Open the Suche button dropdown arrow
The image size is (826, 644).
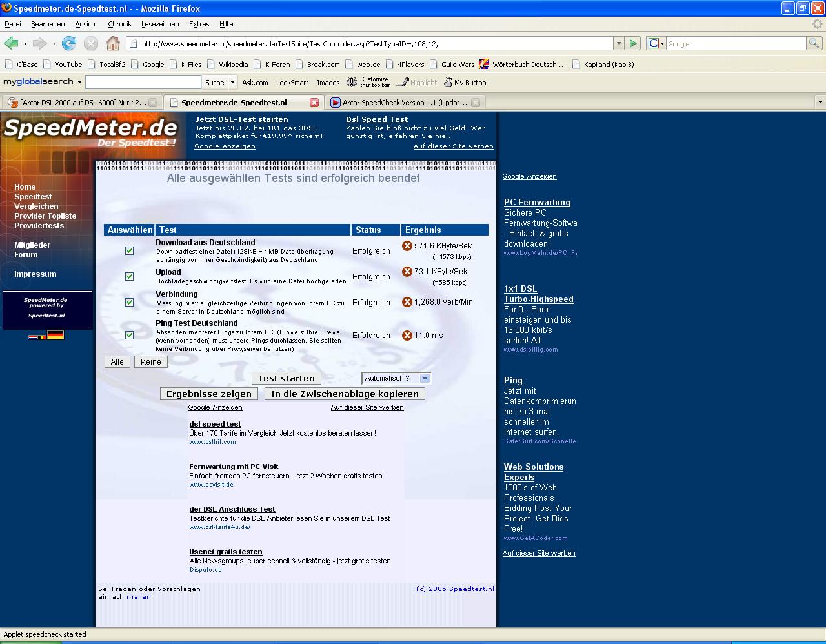tap(232, 82)
